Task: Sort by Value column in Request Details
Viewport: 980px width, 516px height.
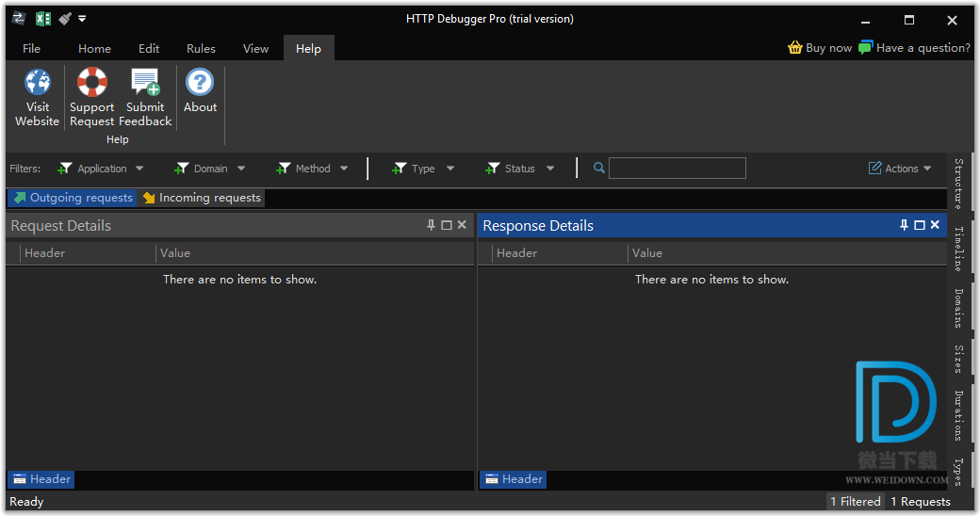Action: point(315,253)
